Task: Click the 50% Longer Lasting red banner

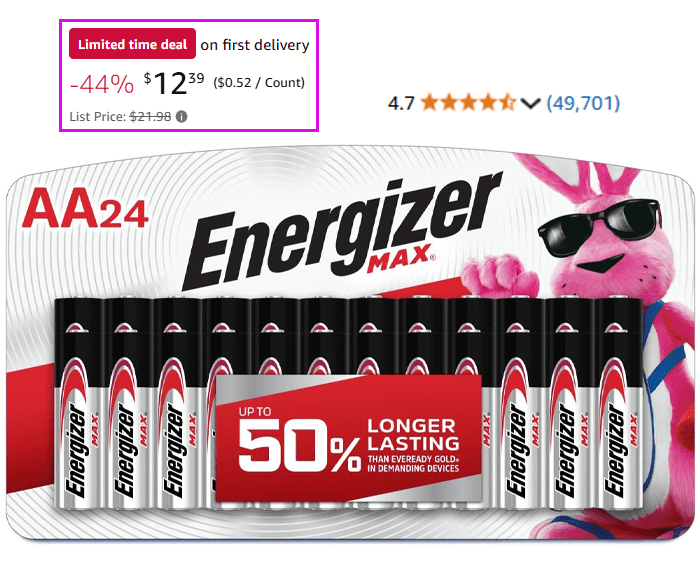Action: (x=348, y=439)
